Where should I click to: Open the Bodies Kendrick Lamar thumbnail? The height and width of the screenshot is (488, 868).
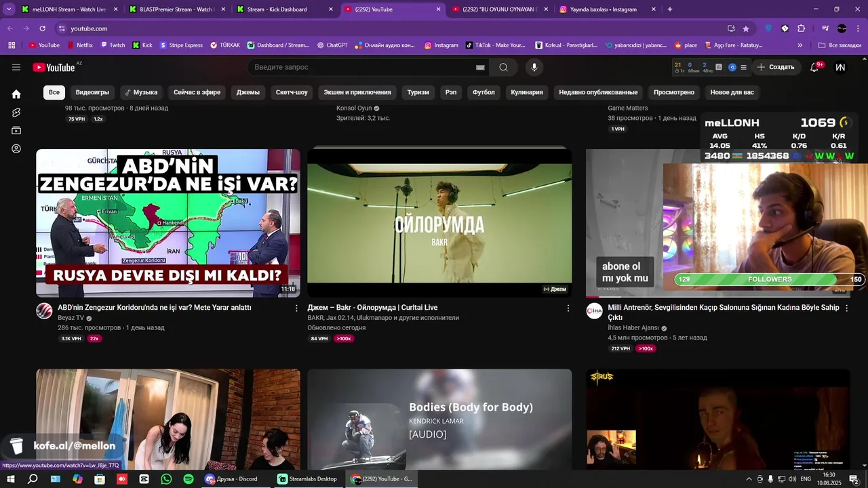(439, 419)
